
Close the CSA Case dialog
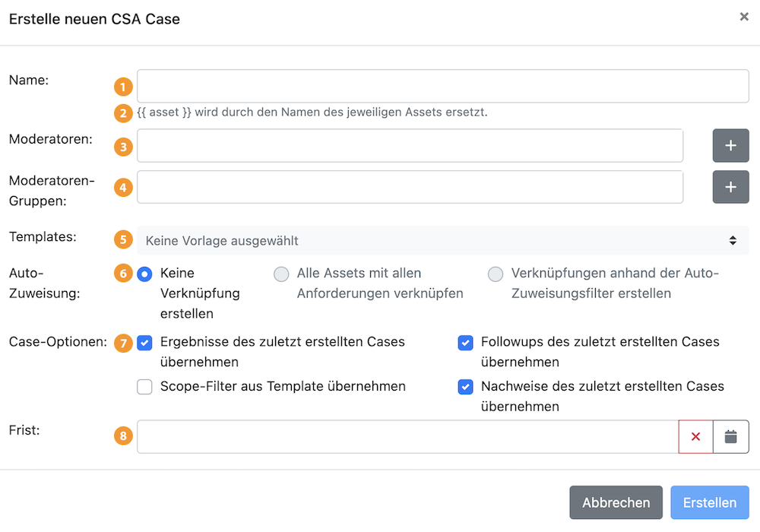click(x=744, y=16)
